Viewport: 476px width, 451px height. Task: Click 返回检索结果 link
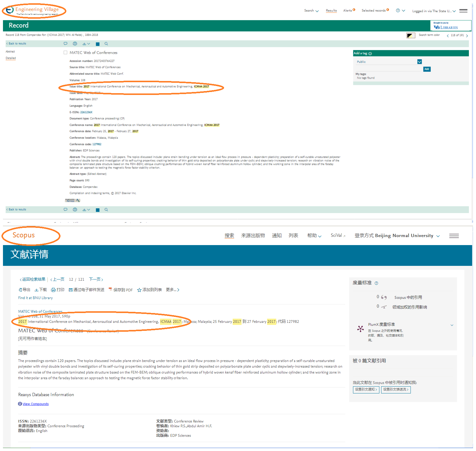pyautogui.click(x=33, y=280)
